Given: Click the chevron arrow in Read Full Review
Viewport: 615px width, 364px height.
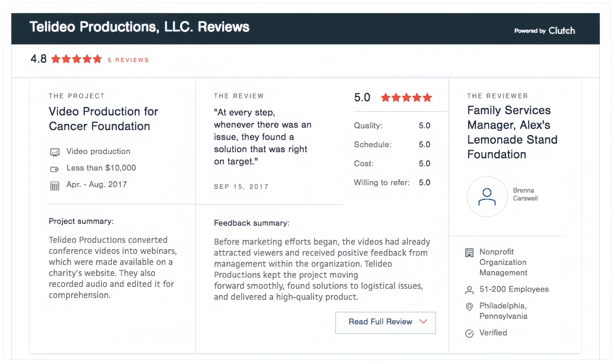Looking at the screenshot, I should click(x=423, y=321).
